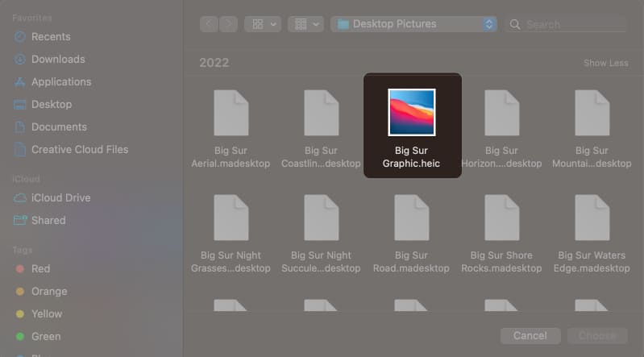Select the Big Sur Graphic.heic thumbnail
Screen dimensions: 644x357
coord(412,113)
